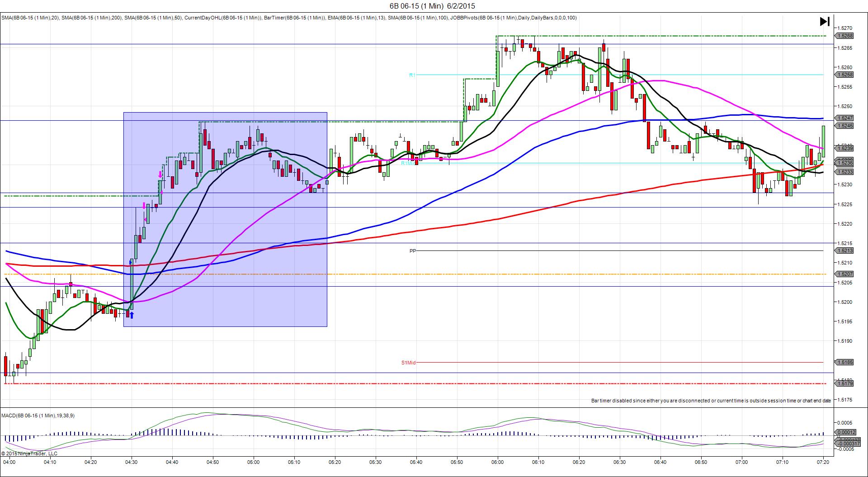Select the 1.5268 price marker on axis
The image size is (868, 477).
coord(844,36)
